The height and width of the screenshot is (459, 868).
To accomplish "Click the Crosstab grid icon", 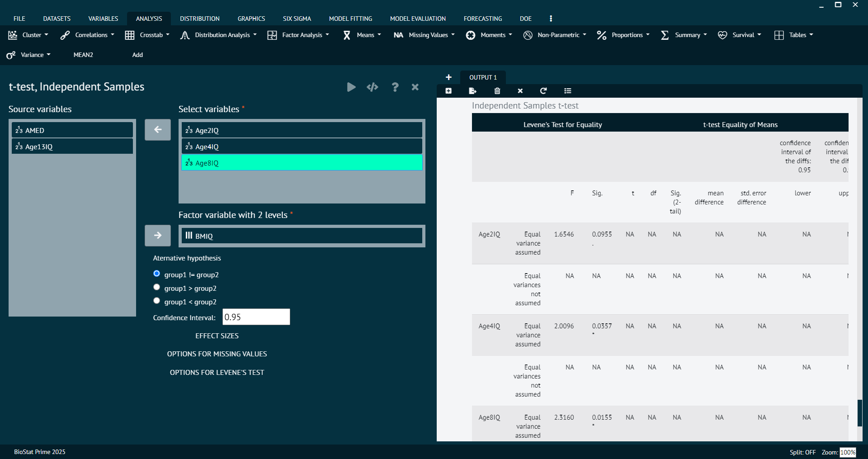I will [x=130, y=35].
